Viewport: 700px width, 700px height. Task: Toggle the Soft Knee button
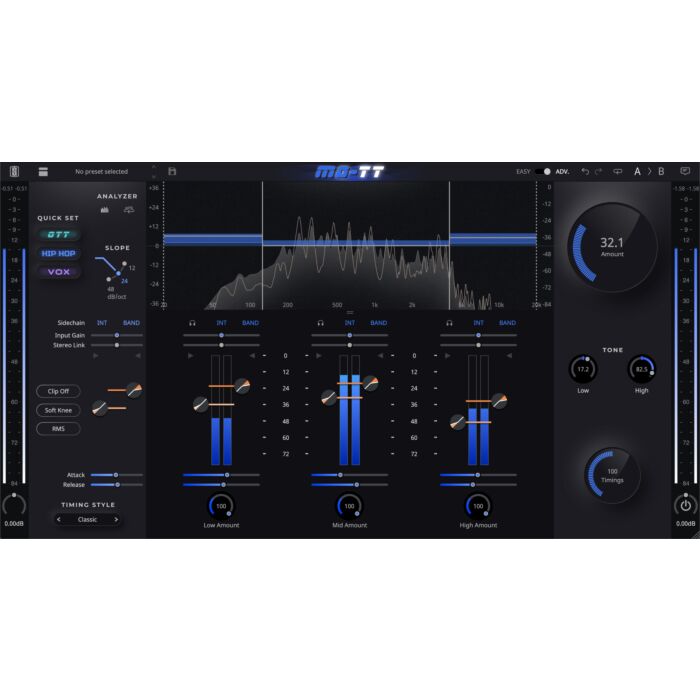[x=58, y=410]
